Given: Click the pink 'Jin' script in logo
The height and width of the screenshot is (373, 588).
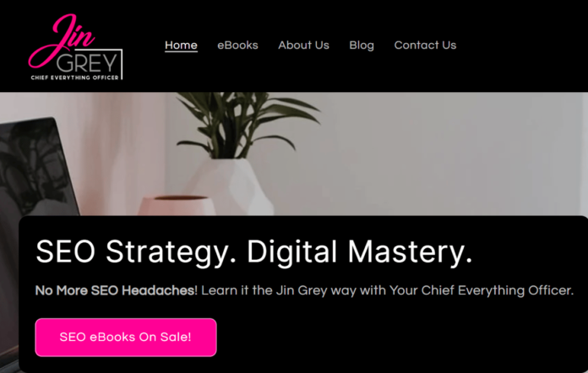Looking at the screenshot, I should 60,40.
